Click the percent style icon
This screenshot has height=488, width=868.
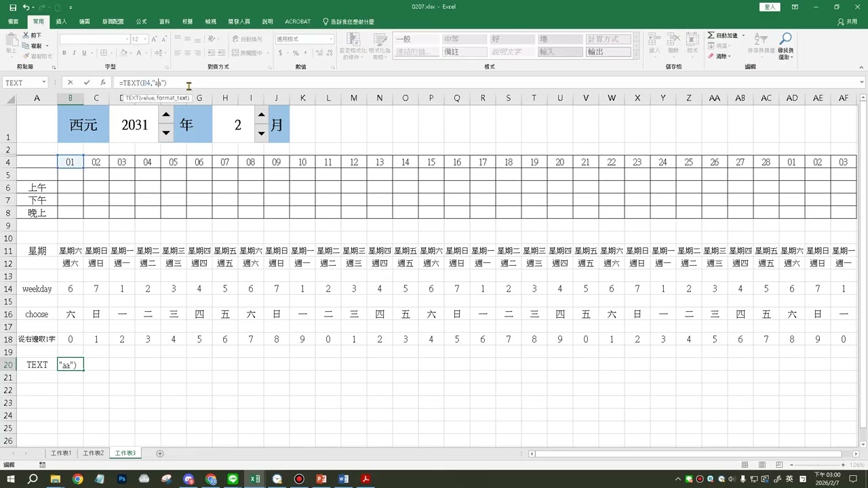point(296,53)
